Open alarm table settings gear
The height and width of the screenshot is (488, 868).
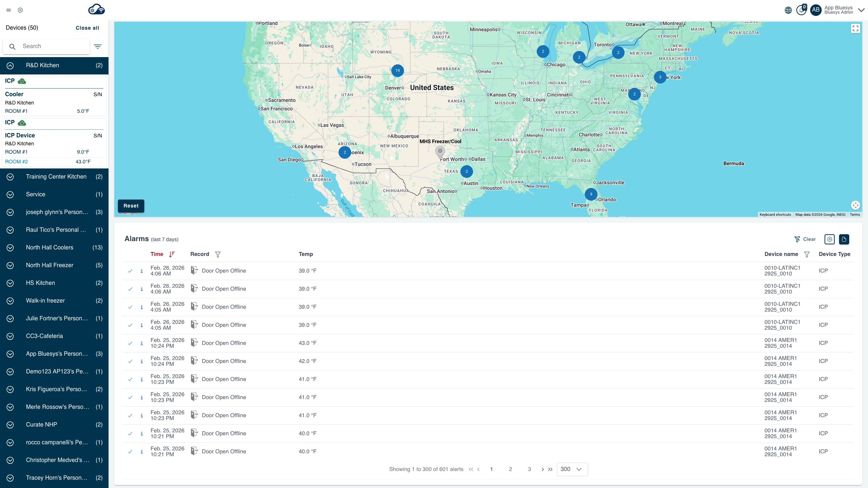tap(830, 239)
